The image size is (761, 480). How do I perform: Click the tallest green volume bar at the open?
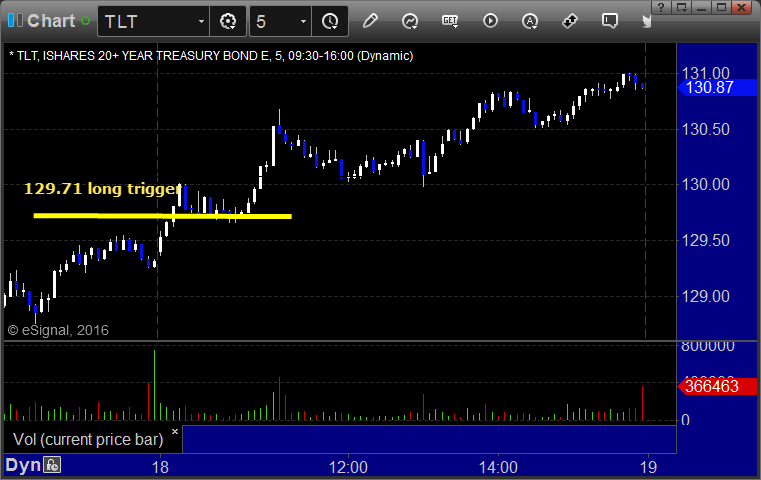pyautogui.click(x=154, y=385)
